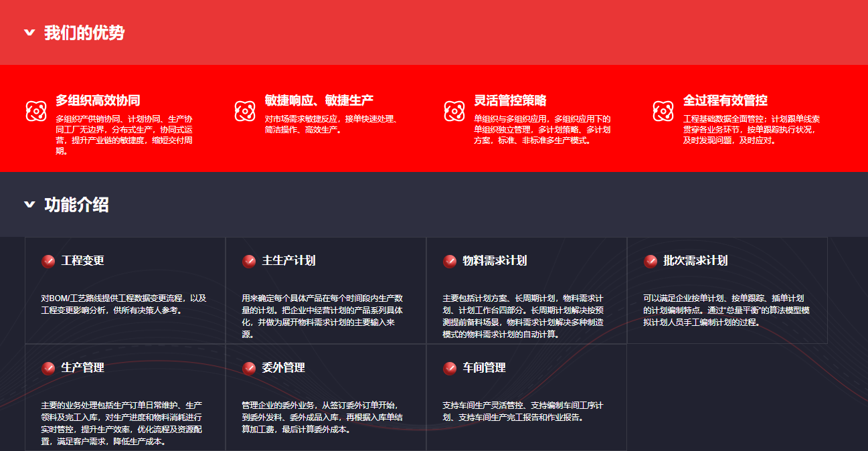
Task: Click the atom icon beside 敏捷响应、敏捷生产
Action: click(x=245, y=111)
